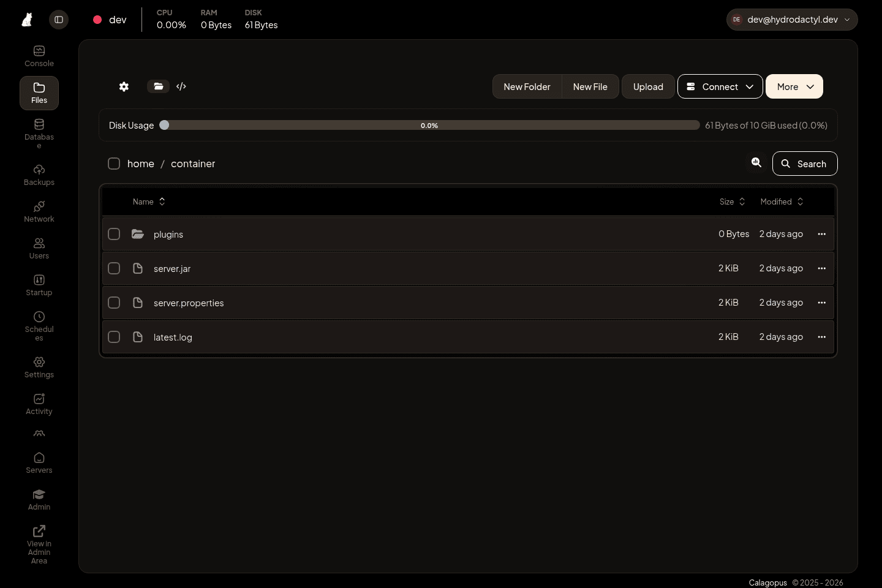The height and width of the screenshot is (588, 882).
Task: Mark the latest.log checkbox
Action: tap(114, 337)
